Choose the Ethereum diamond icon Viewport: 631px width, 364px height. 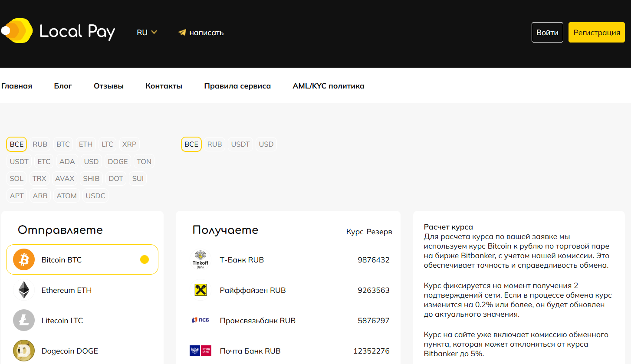(24, 290)
